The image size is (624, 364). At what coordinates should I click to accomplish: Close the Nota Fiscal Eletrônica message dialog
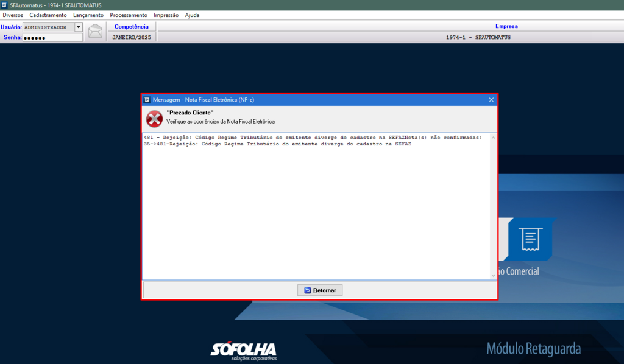[x=491, y=100]
